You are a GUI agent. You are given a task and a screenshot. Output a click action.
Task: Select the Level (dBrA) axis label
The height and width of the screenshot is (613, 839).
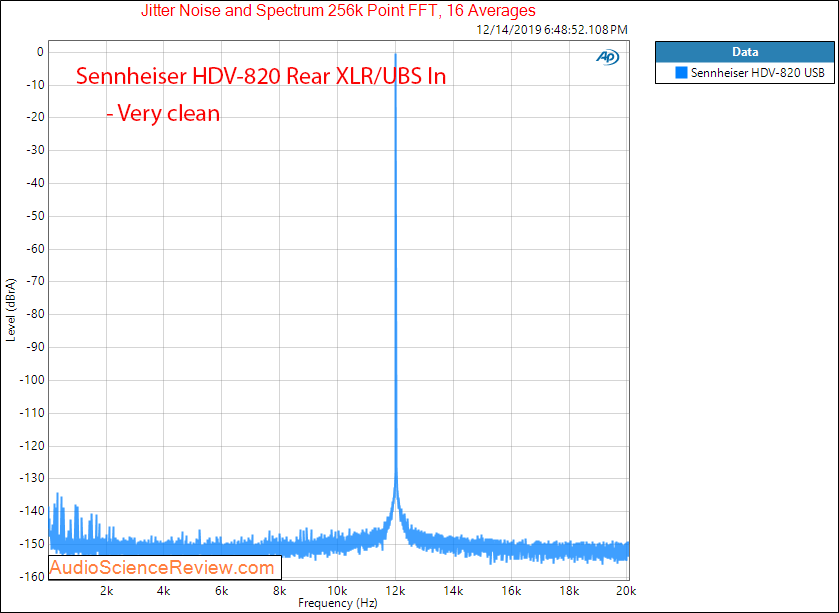(x=11, y=310)
